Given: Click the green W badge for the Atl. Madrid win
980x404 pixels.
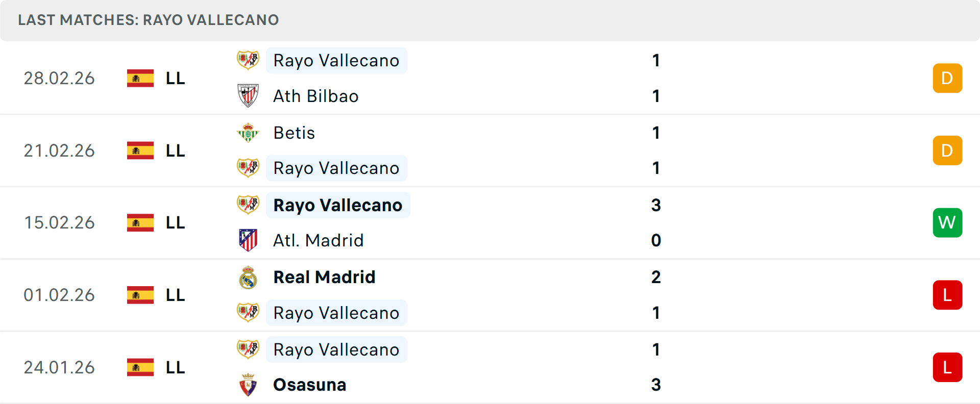Looking at the screenshot, I should 947,222.
